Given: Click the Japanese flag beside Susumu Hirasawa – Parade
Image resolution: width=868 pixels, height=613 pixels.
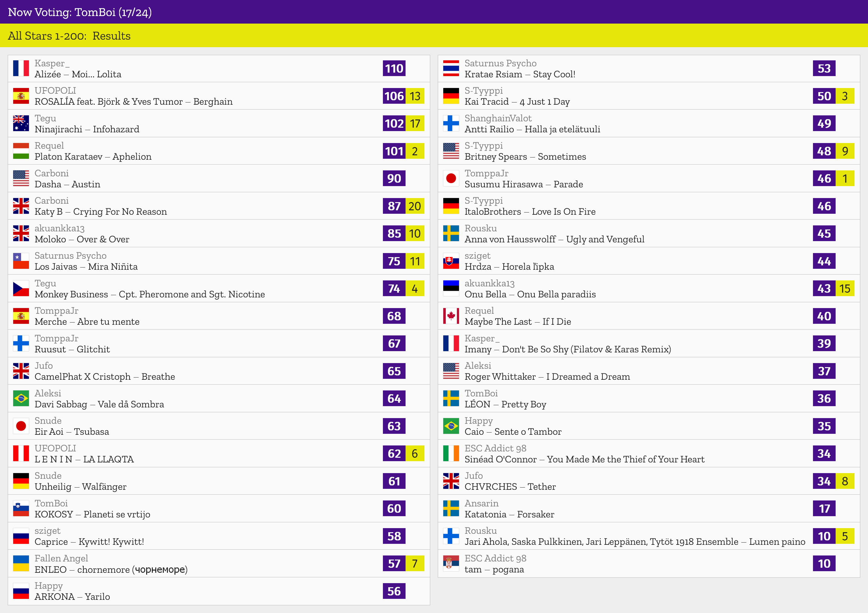Looking at the screenshot, I should click(x=451, y=178).
